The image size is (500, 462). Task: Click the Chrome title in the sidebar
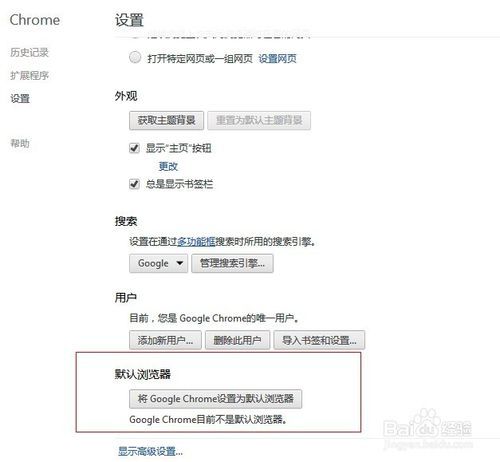point(35,20)
